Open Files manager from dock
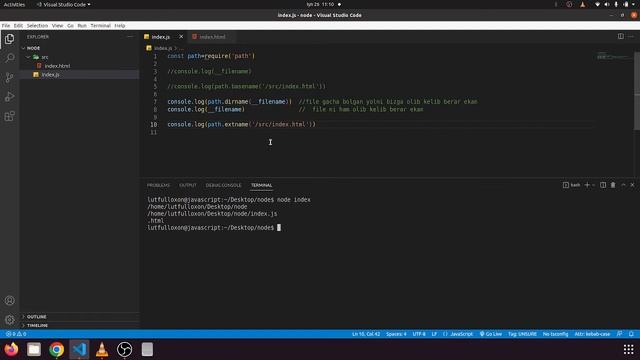This screenshot has width=640, height=360. click(34, 349)
